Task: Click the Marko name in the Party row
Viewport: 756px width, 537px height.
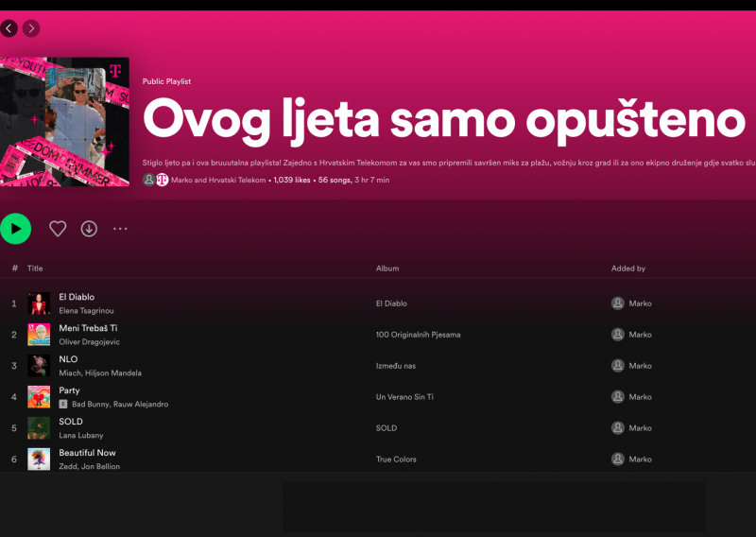Action: point(641,397)
